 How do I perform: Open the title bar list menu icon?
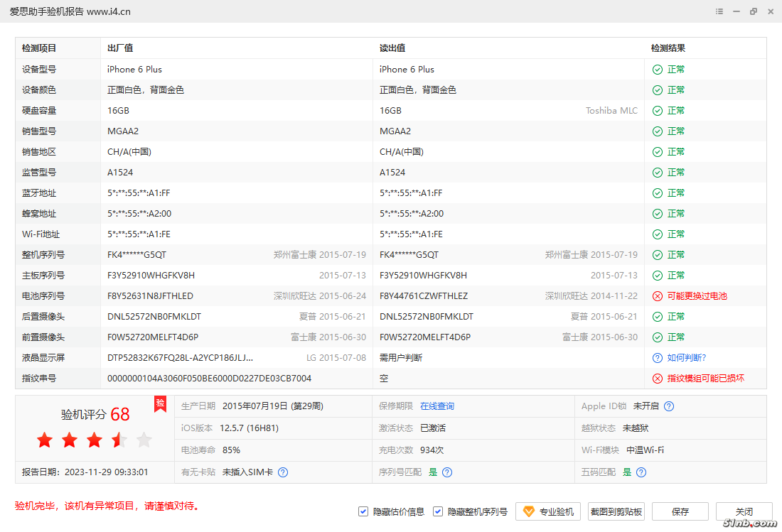click(719, 11)
